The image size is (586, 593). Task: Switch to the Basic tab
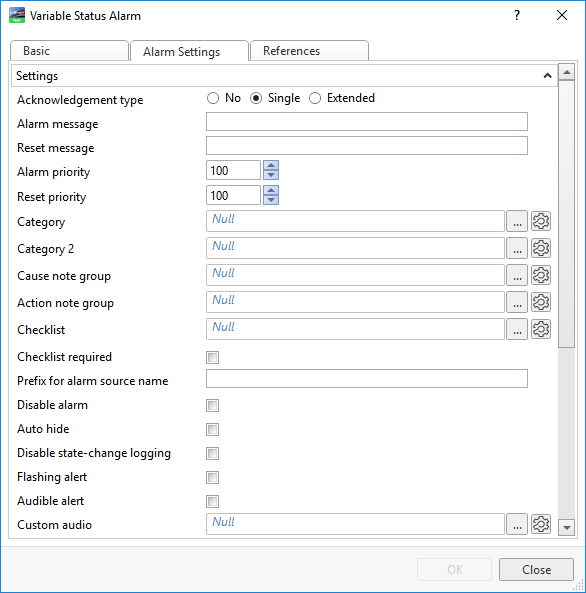69,51
